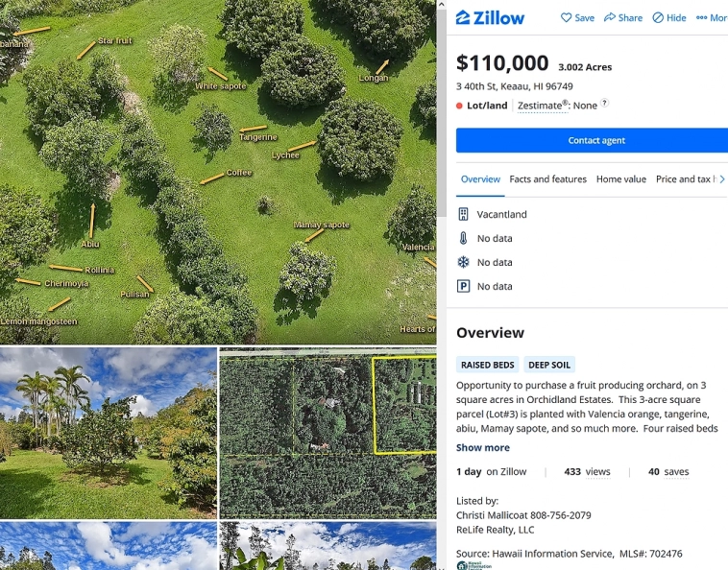The width and height of the screenshot is (728, 570).
Task: Click the snowflake cooling icon
Action: 463,262
